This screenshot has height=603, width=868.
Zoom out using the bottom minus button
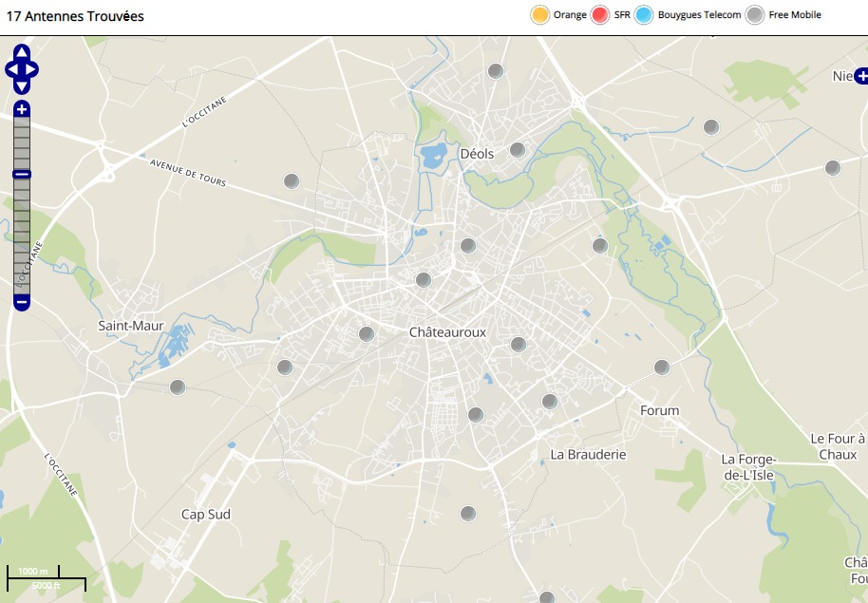click(x=22, y=303)
